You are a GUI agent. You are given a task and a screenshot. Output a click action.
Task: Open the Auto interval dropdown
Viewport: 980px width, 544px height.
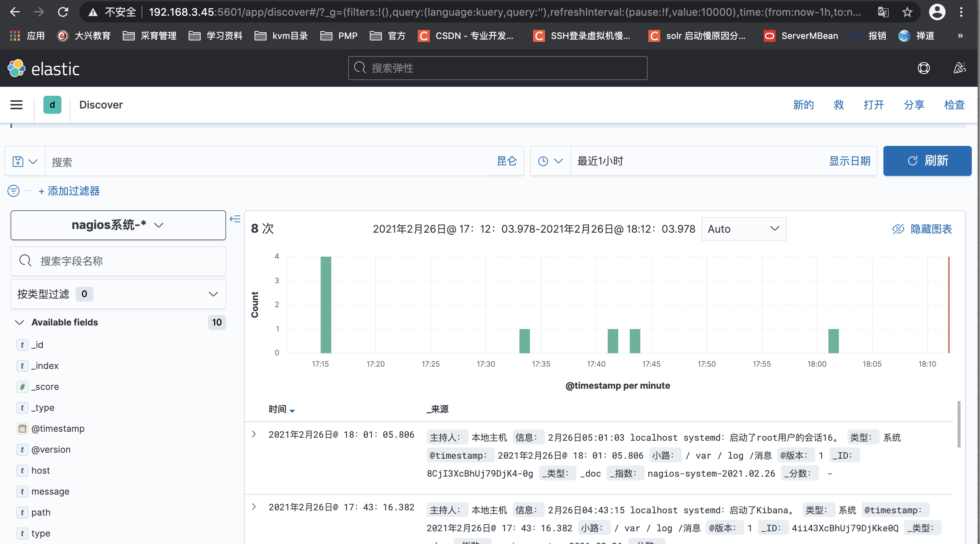[x=744, y=229]
